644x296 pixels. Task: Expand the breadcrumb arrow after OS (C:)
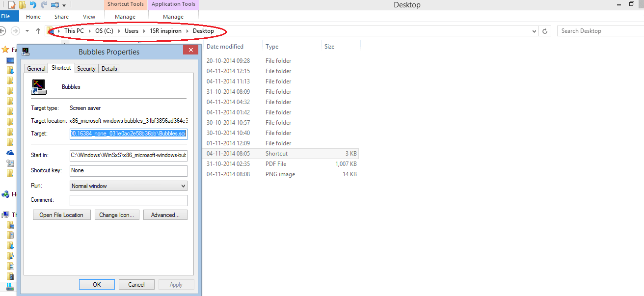(x=118, y=31)
